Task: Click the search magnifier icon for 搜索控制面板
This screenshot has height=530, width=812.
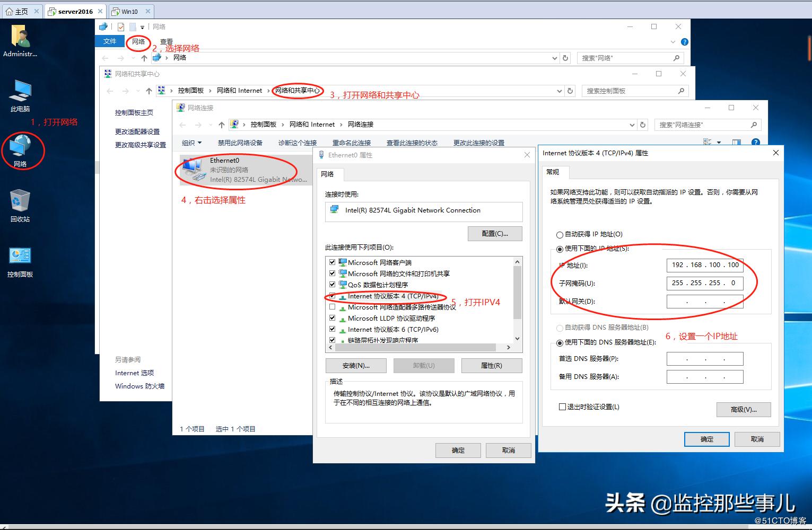Action: pos(681,91)
